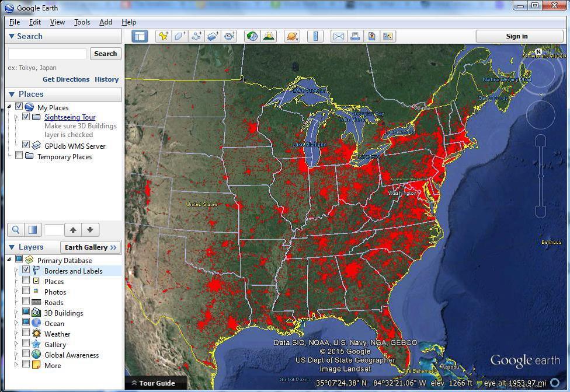Add an image overlay from the toolbar
The image size is (570, 392).
tap(213, 36)
